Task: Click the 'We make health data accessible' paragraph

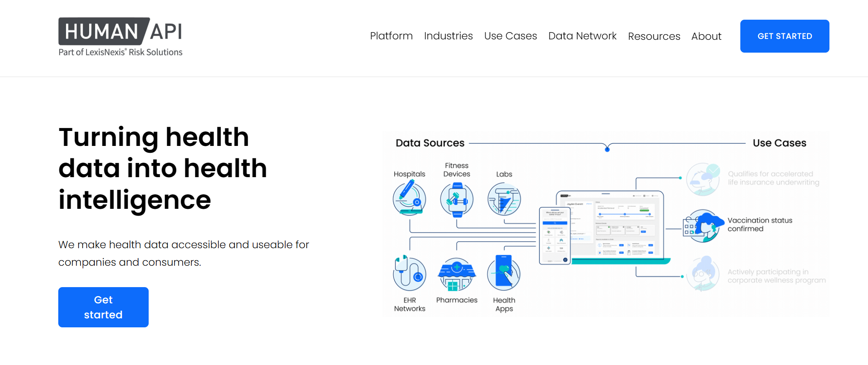Action: (x=183, y=253)
